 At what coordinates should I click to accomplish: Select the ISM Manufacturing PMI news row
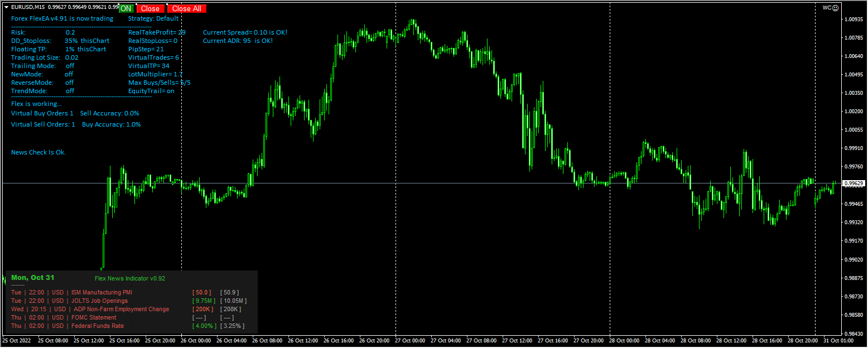[101, 292]
